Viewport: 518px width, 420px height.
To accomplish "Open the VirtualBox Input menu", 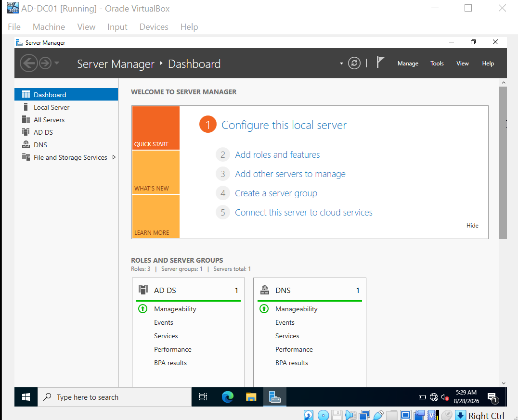I will coord(117,27).
